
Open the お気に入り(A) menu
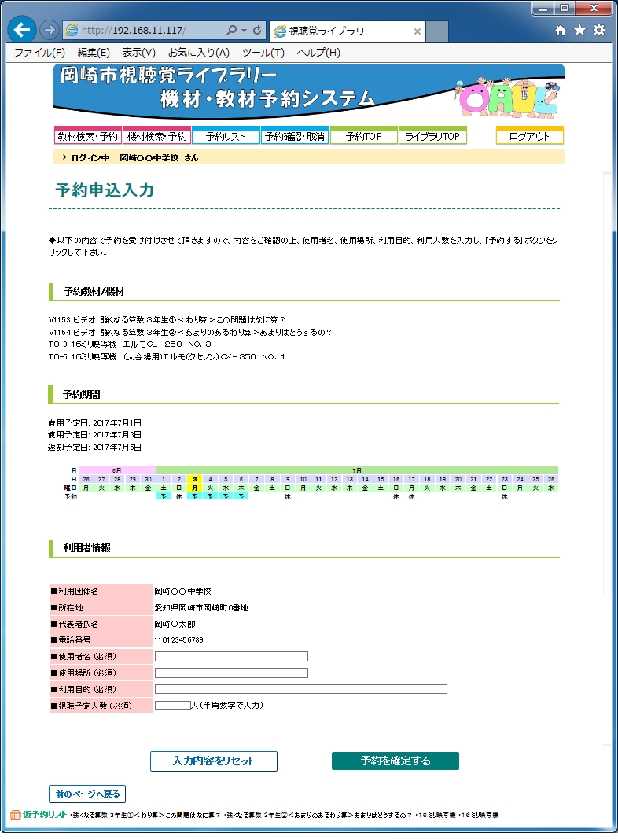(x=198, y=53)
